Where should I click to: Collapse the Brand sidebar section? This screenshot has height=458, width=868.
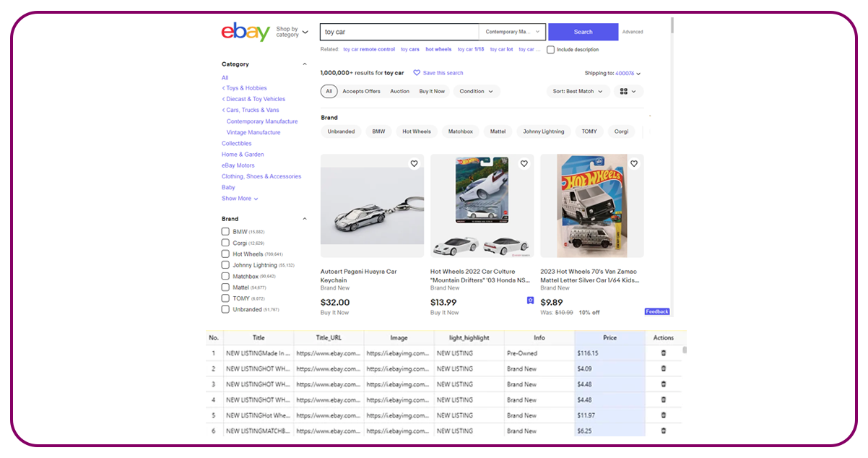304,219
